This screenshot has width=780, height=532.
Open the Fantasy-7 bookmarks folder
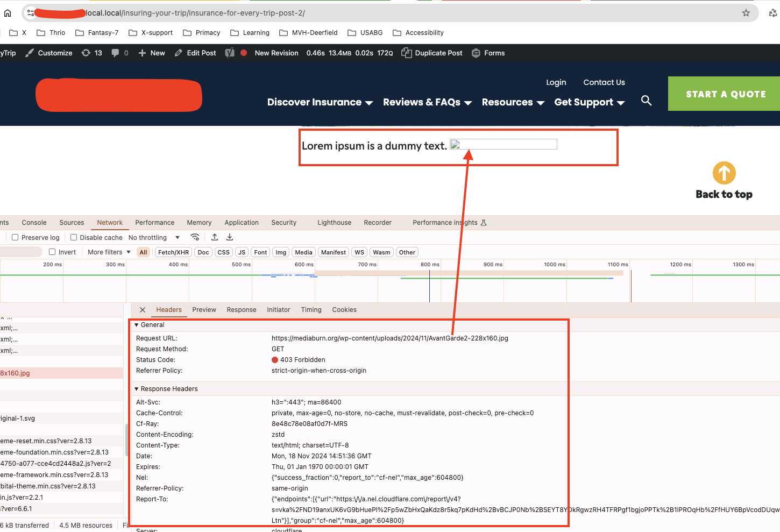97,33
